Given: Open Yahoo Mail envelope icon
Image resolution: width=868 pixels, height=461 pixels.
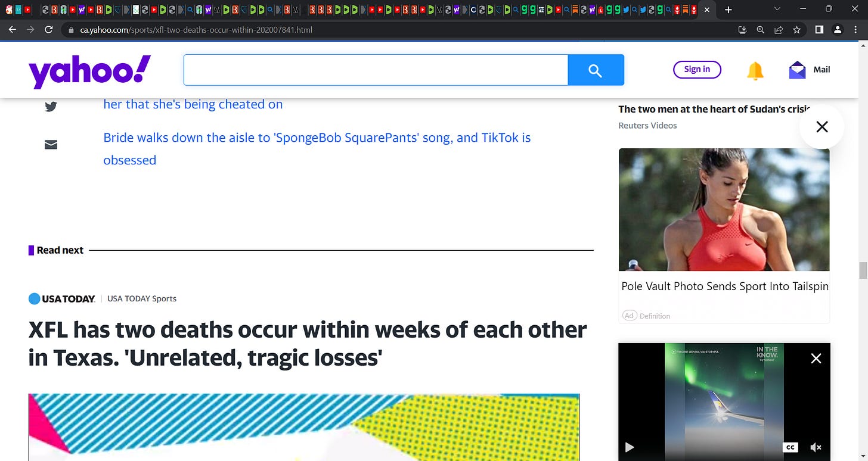Looking at the screenshot, I should [x=797, y=70].
